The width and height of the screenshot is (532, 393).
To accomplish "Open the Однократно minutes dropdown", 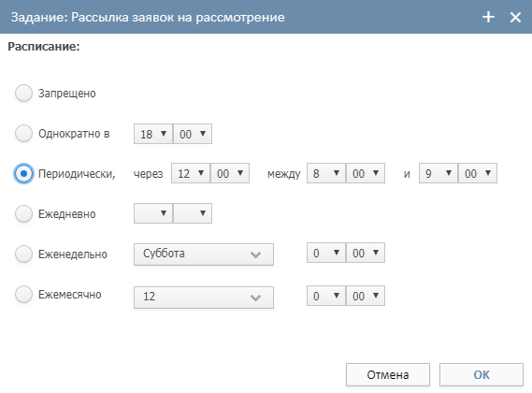I will pos(193,134).
